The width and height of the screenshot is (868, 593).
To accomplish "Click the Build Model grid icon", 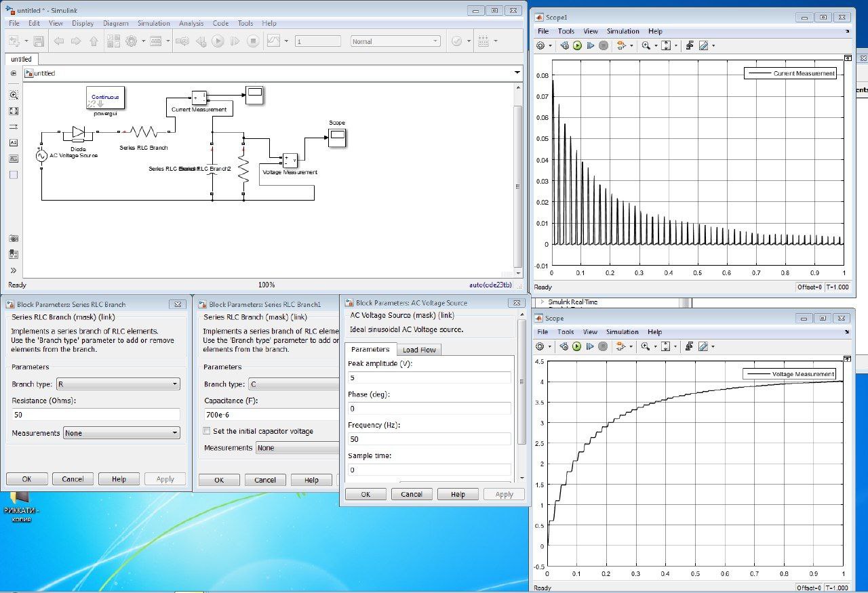I will [484, 41].
